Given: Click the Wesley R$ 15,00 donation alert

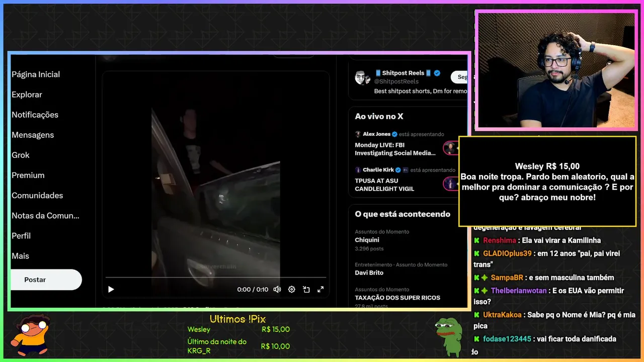Looking at the screenshot, I should click(547, 181).
